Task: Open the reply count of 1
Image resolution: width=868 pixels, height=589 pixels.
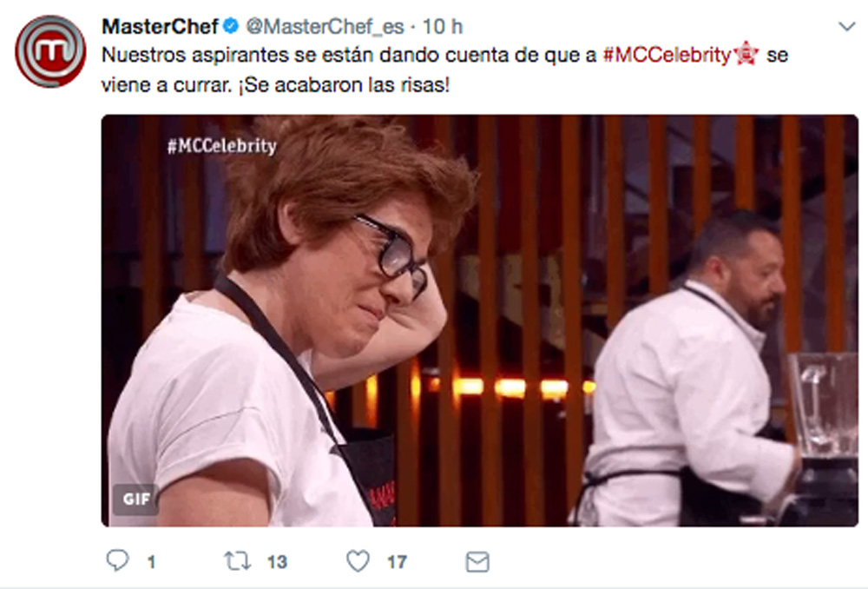Action: pos(151,562)
